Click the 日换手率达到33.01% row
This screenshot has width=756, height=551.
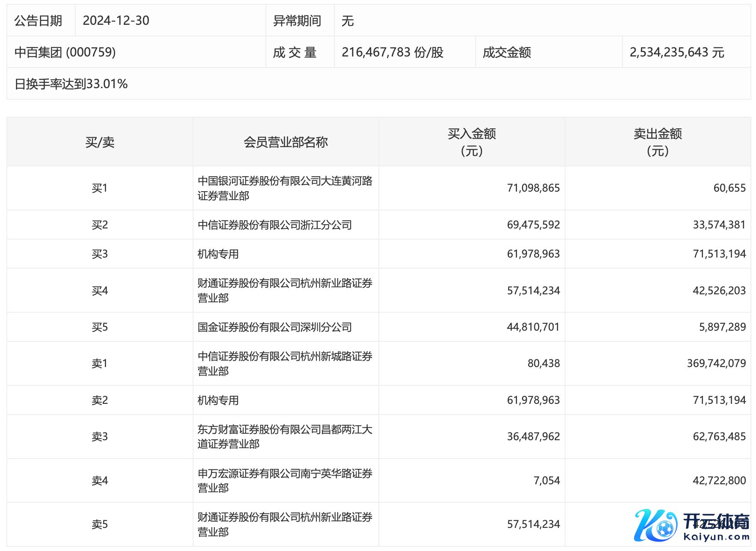point(71,84)
